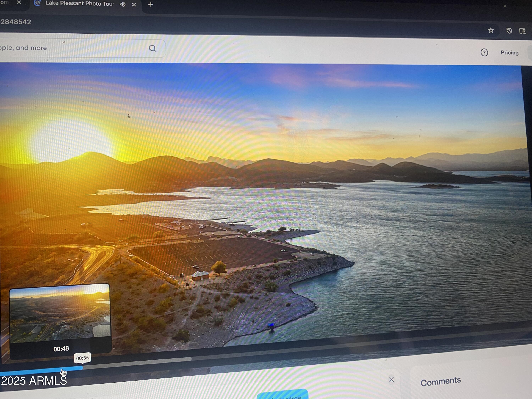Mute the tab audio speaker icon
The height and width of the screenshot is (399, 532).
pyautogui.click(x=123, y=4)
